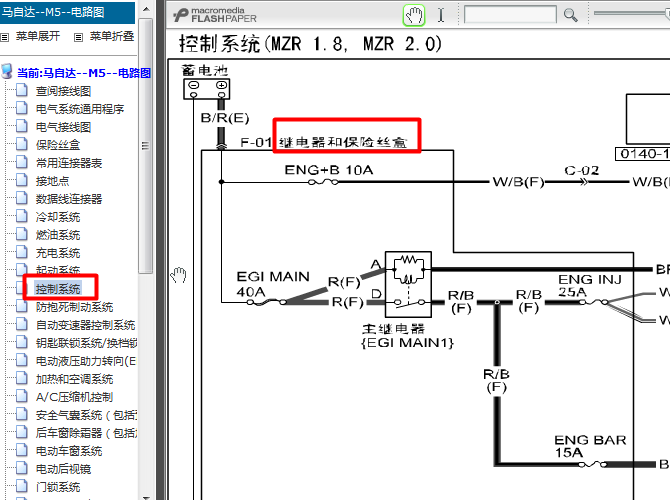
Task: Click the 主继电器 relay symbol in diagram
Action: (408, 285)
